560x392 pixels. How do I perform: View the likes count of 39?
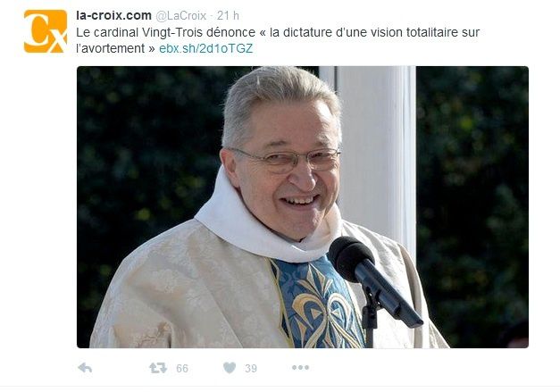[x=251, y=369]
